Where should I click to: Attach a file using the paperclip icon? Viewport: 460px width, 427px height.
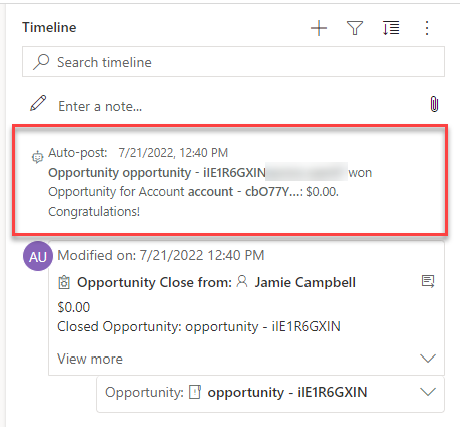point(434,104)
